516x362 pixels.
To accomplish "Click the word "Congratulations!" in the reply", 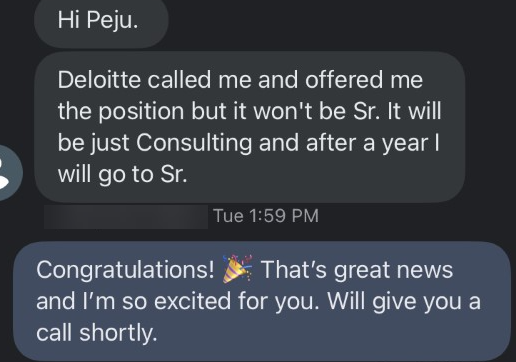I will (125, 270).
